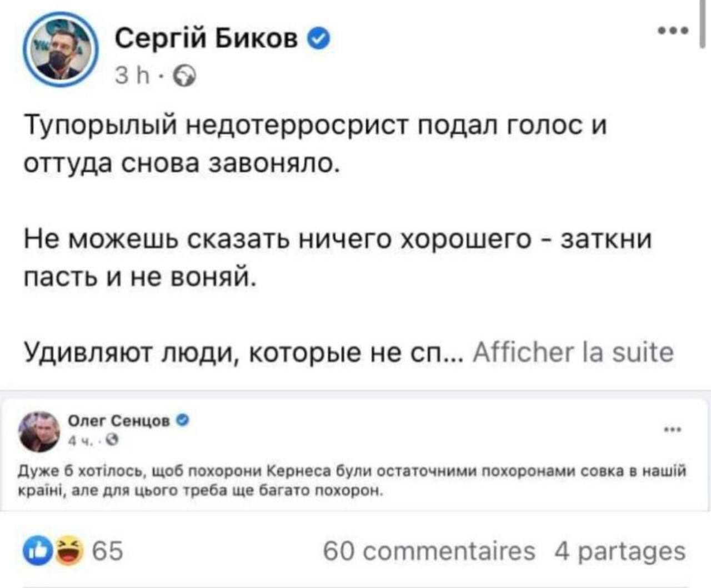
Task: View the 65 reactions list
Action: 107,551
